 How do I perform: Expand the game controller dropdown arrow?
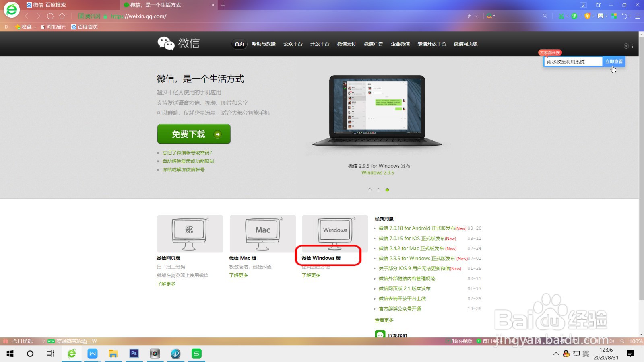pos(606,16)
